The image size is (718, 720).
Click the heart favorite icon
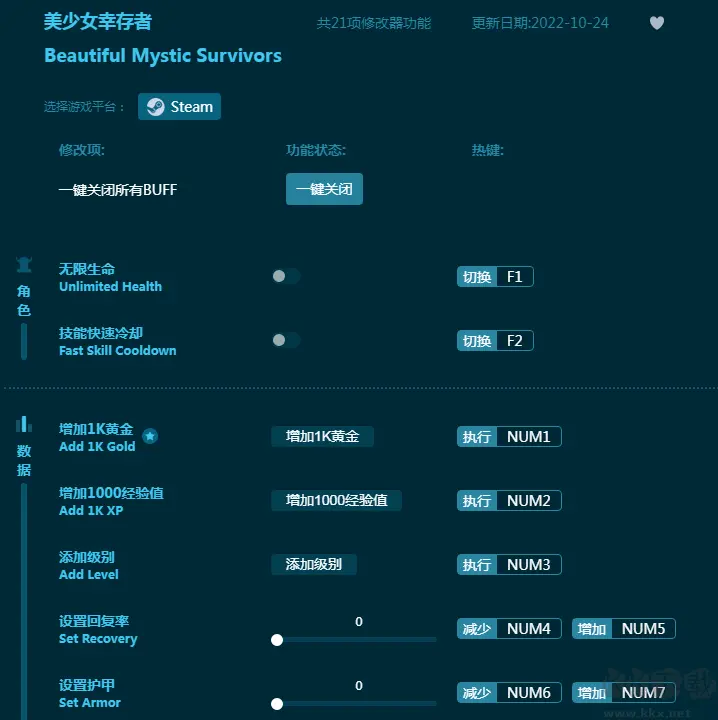point(657,23)
